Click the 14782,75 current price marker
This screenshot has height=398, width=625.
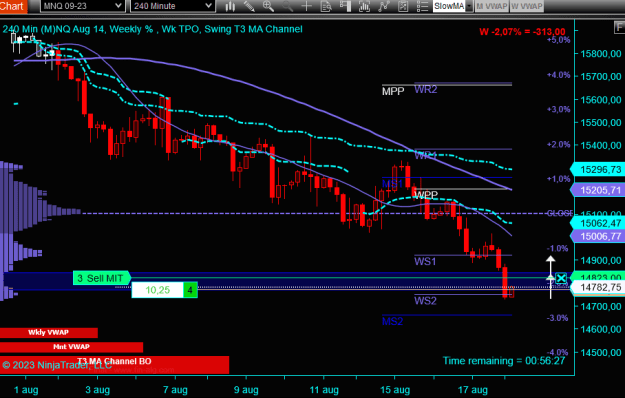599,287
